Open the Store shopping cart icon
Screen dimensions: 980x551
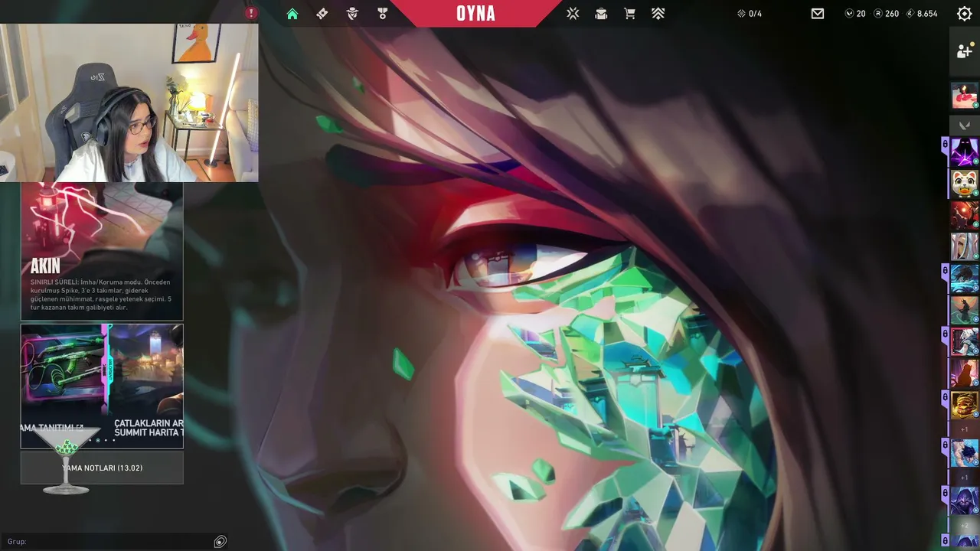629,14
